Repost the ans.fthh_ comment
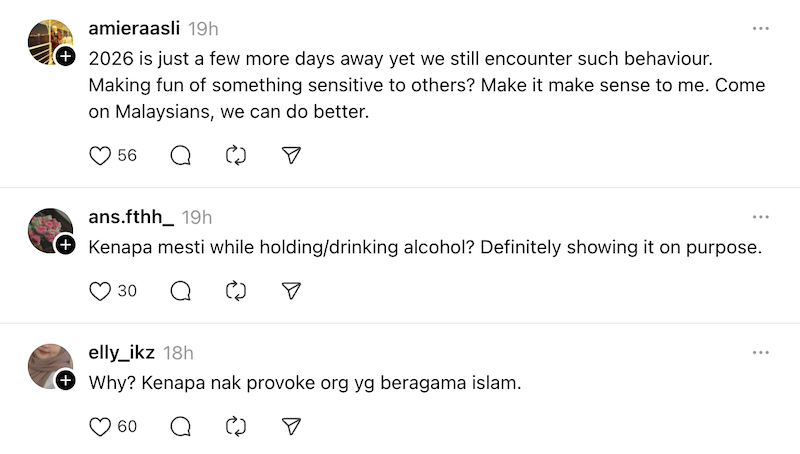This screenshot has width=800, height=454. (x=236, y=291)
